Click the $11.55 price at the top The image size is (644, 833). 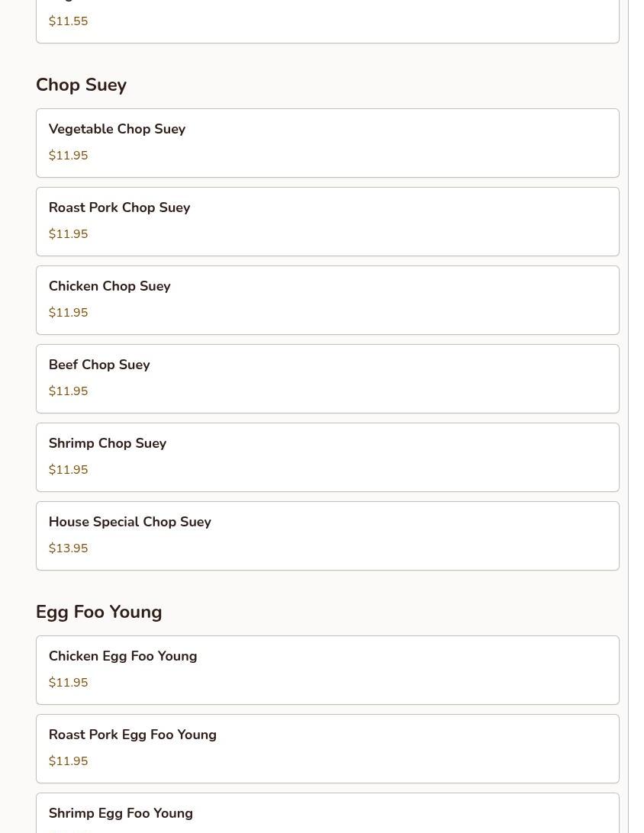(x=68, y=21)
